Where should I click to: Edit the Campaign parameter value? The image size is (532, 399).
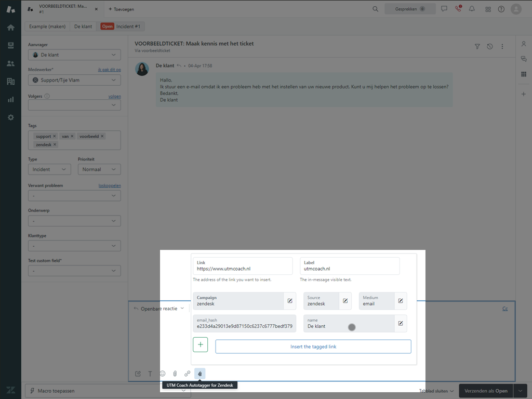(290, 301)
